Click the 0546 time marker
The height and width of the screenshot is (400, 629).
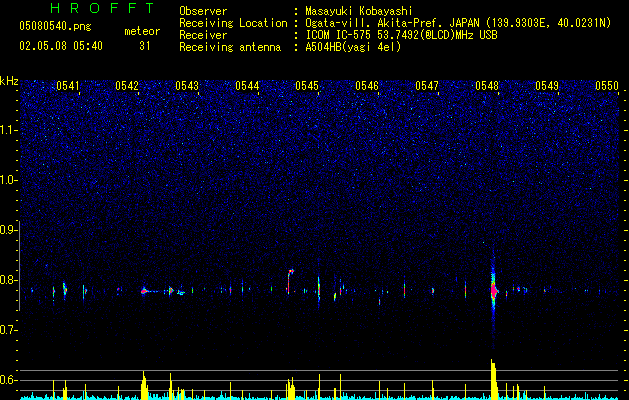click(367, 86)
